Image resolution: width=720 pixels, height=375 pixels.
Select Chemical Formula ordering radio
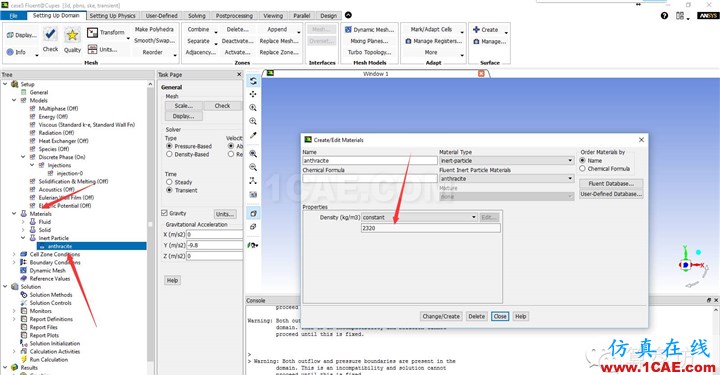pos(583,169)
